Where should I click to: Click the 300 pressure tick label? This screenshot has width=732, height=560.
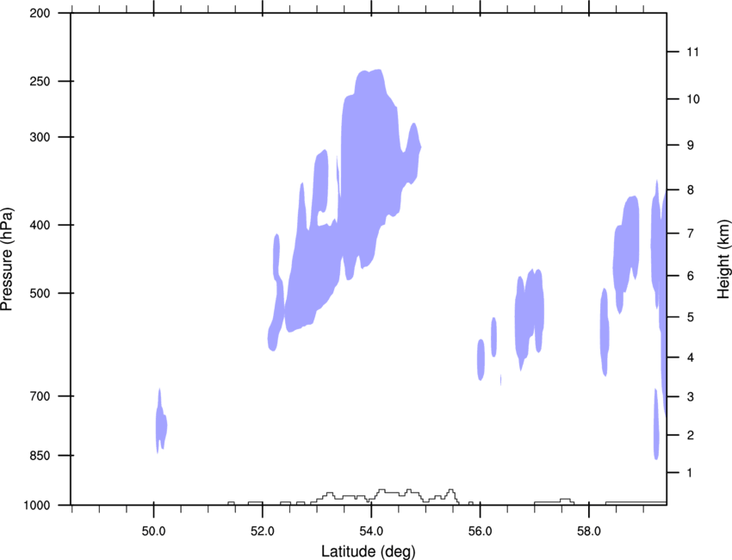[40, 137]
